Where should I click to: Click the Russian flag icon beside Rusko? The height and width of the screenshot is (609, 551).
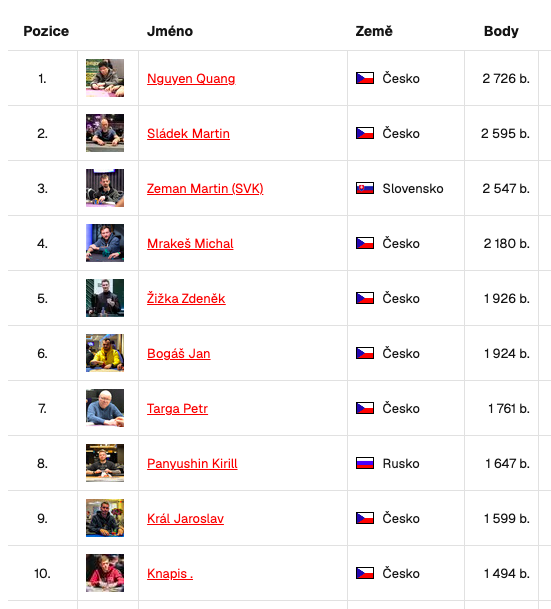[x=365, y=463]
